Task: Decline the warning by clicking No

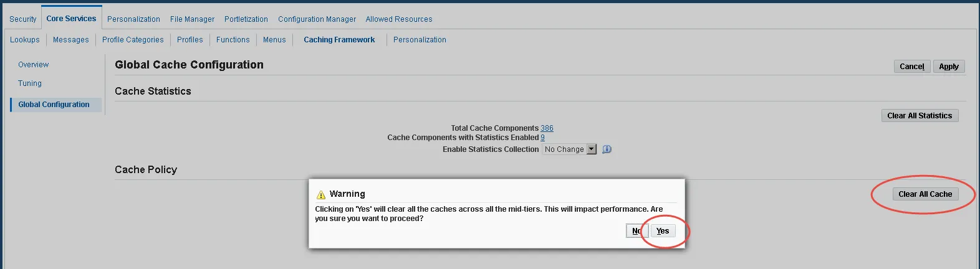Action: pos(637,231)
